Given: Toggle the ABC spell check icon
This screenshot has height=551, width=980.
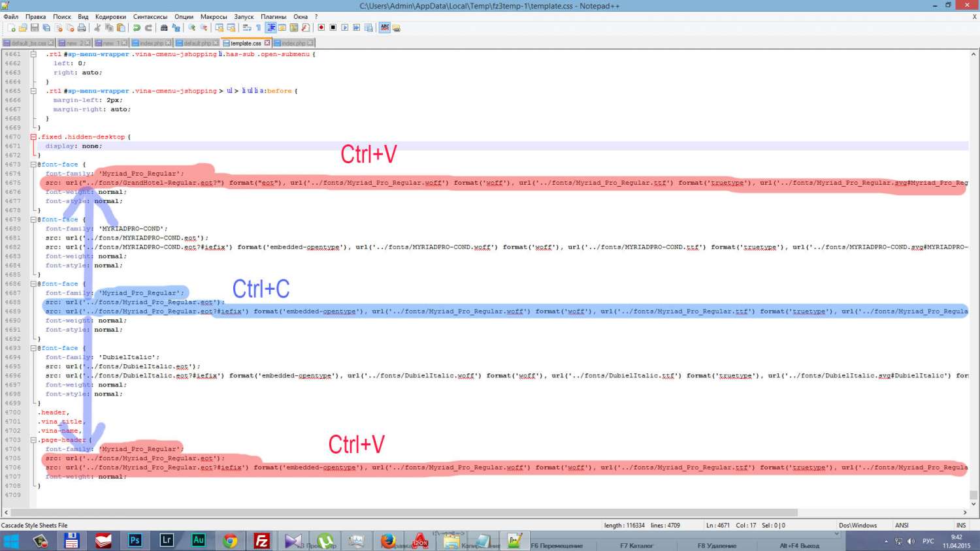Looking at the screenshot, I should 385,27.
